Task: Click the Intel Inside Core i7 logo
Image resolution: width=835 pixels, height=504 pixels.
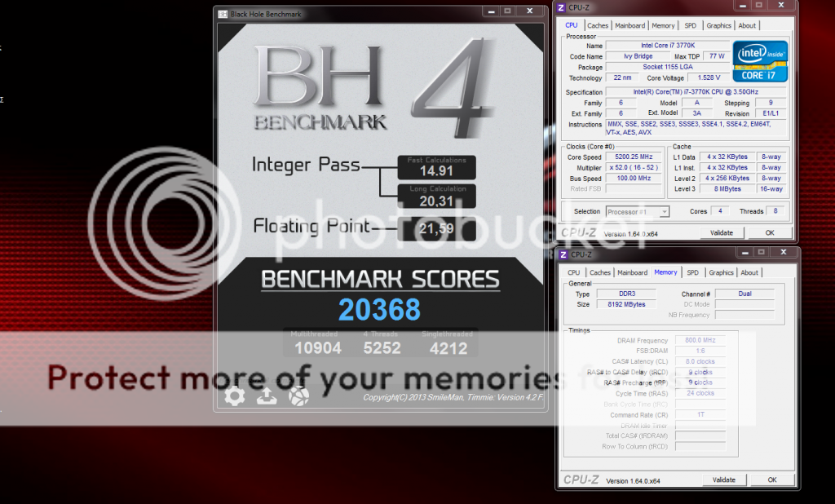Action: pyautogui.click(x=760, y=60)
